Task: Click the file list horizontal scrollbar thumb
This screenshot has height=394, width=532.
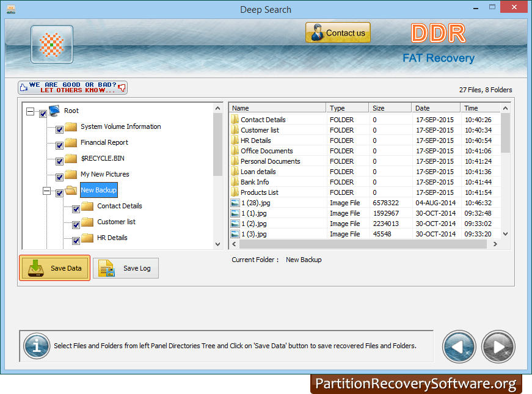Action: [363, 244]
